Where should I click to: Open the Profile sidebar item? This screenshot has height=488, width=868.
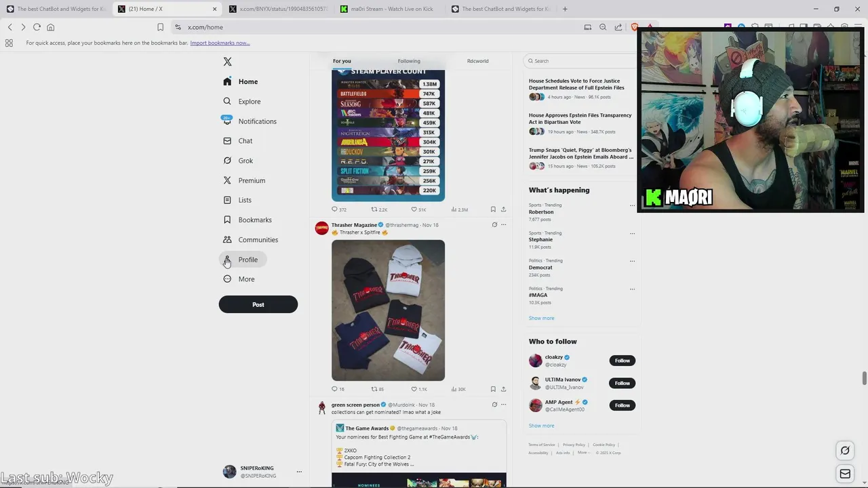pyautogui.click(x=242, y=260)
